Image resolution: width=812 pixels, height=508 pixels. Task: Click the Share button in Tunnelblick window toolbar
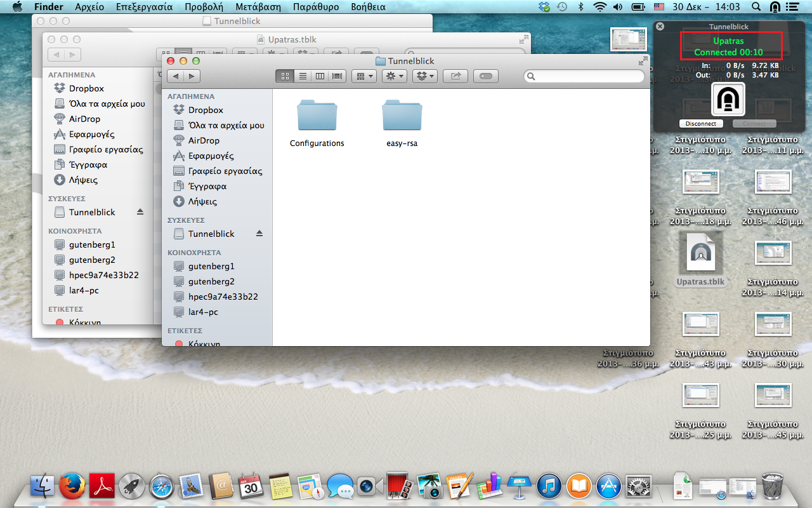pyautogui.click(x=455, y=76)
